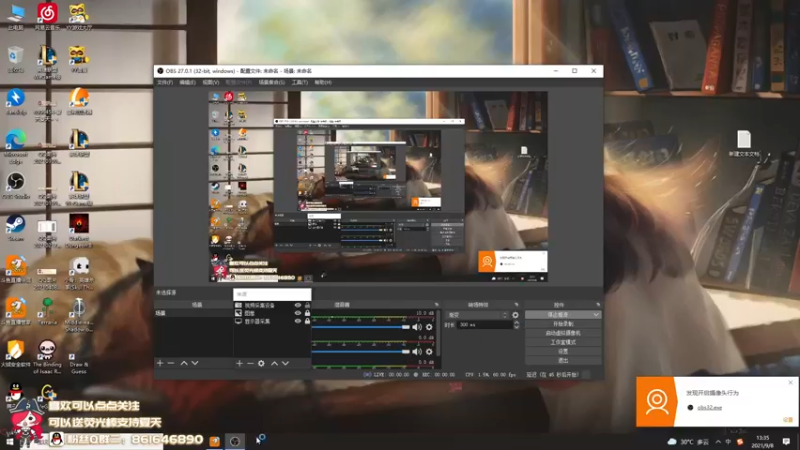The height and width of the screenshot is (450, 800).
Task: Open the 渐变 transition type dropdown
Action: (x=477, y=315)
